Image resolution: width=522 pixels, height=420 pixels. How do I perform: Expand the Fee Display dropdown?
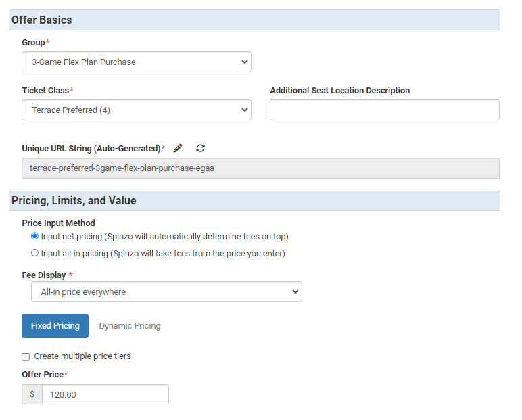[166, 291]
